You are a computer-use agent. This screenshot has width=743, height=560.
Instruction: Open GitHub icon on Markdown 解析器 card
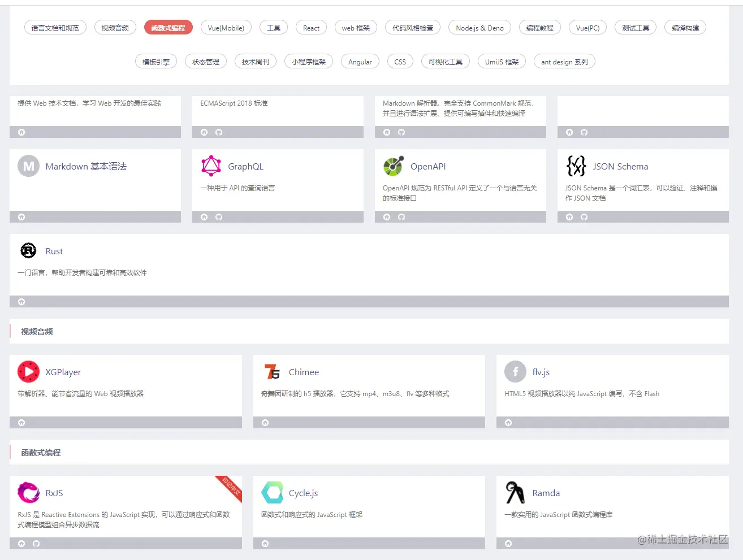click(x=401, y=132)
